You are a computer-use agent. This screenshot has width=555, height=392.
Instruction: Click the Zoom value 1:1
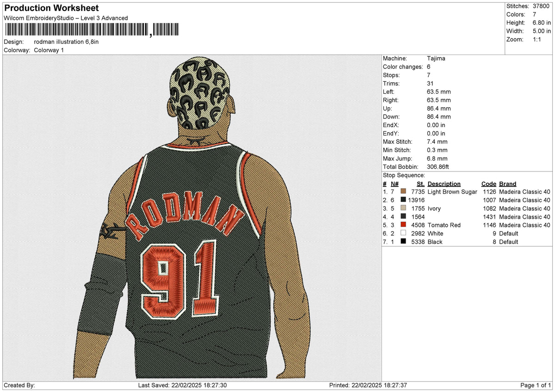(x=537, y=39)
